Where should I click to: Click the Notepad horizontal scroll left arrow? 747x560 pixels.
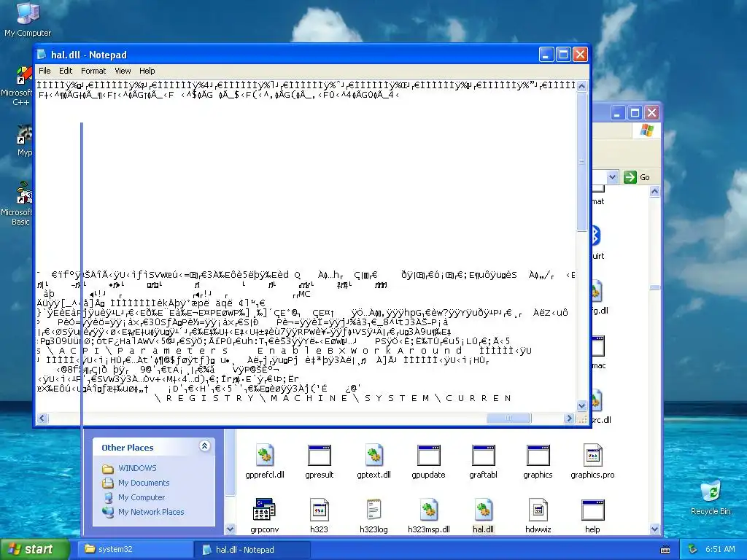click(42, 418)
